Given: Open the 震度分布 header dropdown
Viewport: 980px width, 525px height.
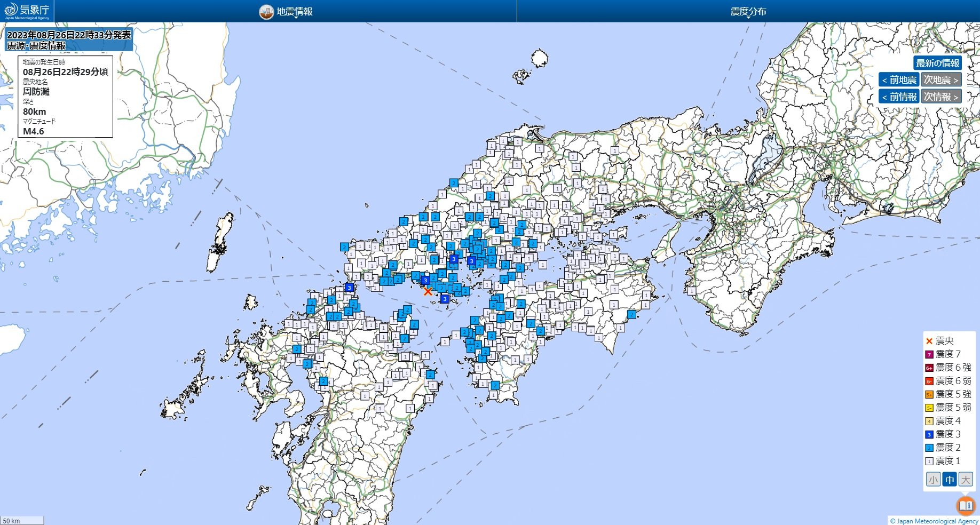Looking at the screenshot, I should coord(748,11).
